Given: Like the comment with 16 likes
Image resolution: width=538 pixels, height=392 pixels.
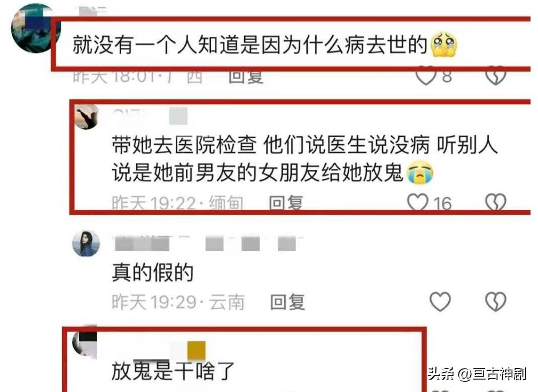Looking at the screenshot, I should (418, 202).
